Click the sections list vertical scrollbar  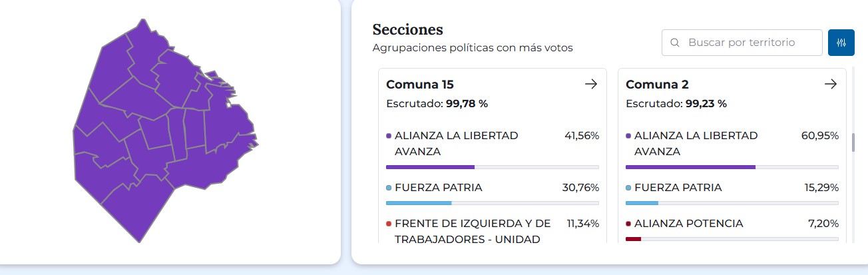click(x=854, y=142)
